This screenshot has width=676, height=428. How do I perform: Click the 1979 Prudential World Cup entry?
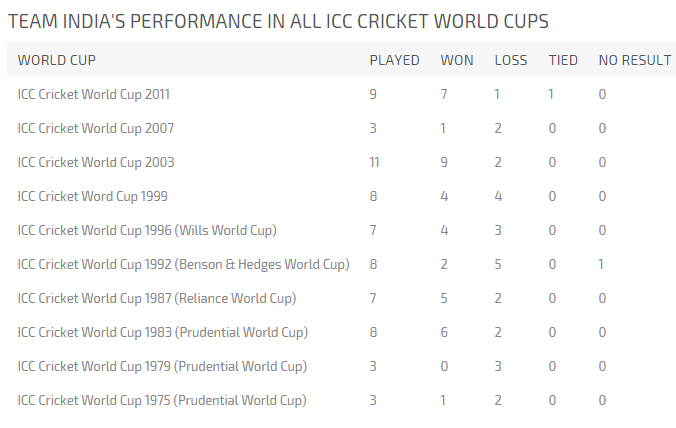click(x=162, y=366)
